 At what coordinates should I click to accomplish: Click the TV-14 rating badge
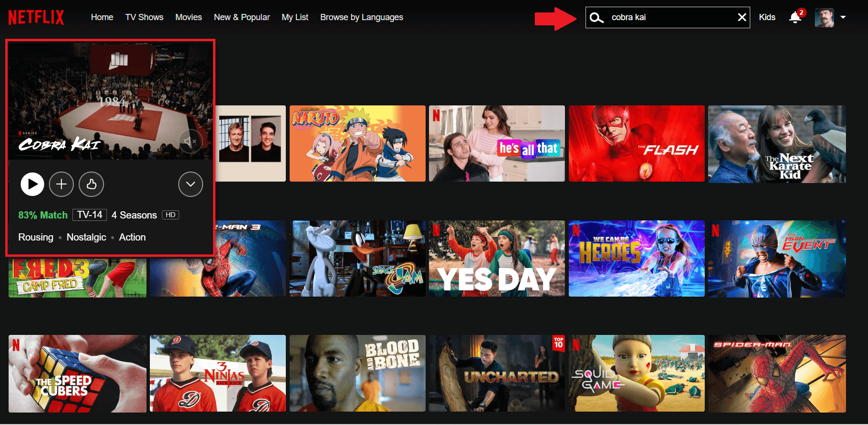(x=90, y=215)
